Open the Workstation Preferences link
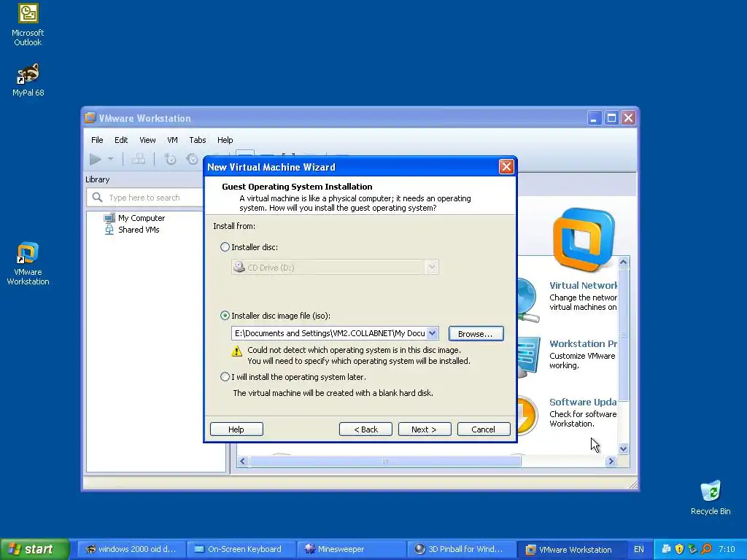Image resolution: width=747 pixels, height=560 pixels. [x=583, y=343]
